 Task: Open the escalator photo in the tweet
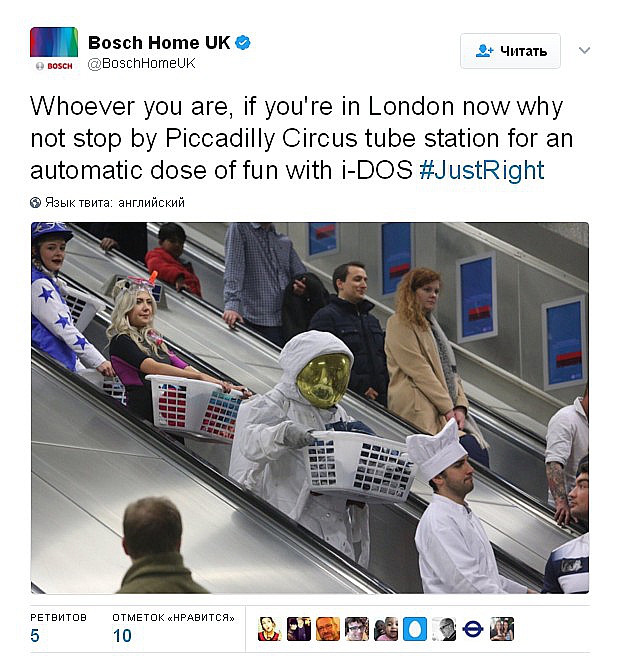(x=310, y=408)
